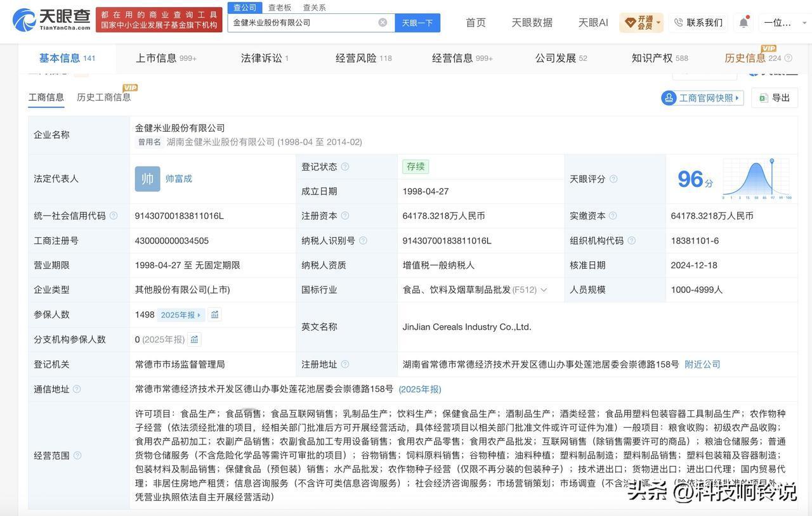Click the 附近公司 link
The height and width of the screenshot is (516, 812).
tap(702, 364)
